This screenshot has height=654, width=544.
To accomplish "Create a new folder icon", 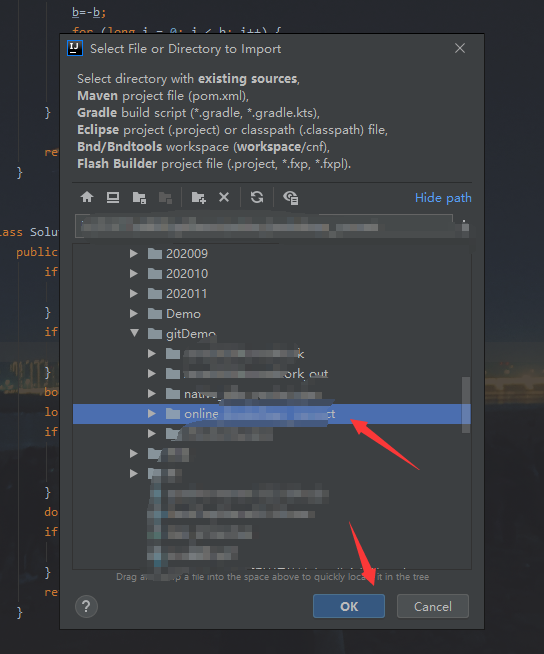I will 198,197.
